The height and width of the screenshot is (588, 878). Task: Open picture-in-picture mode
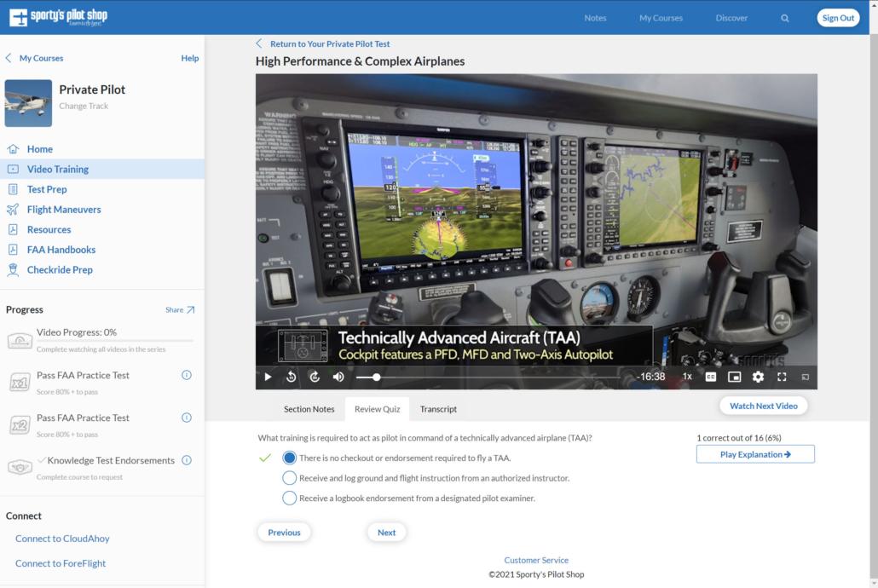[734, 376]
